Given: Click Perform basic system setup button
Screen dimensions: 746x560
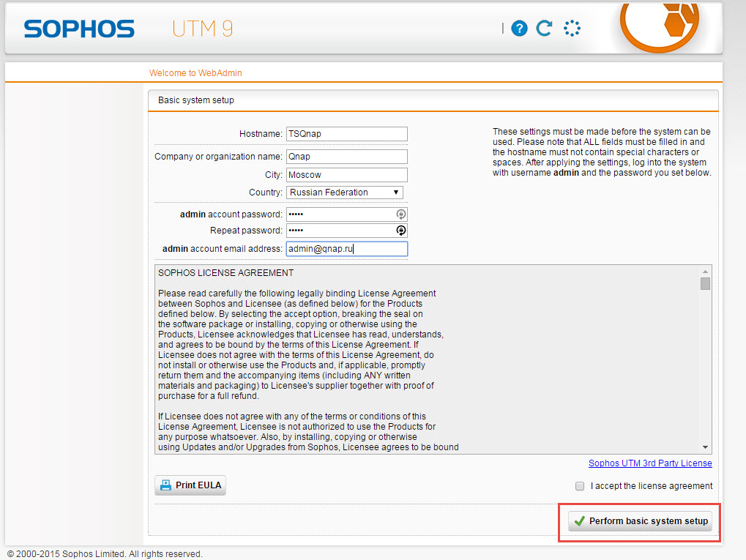Looking at the screenshot, I should [640, 521].
